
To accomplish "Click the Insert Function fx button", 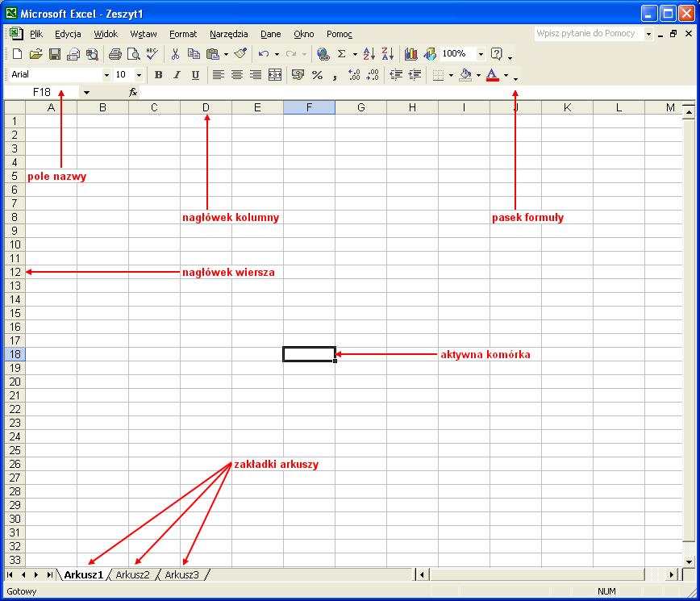I will (133, 93).
